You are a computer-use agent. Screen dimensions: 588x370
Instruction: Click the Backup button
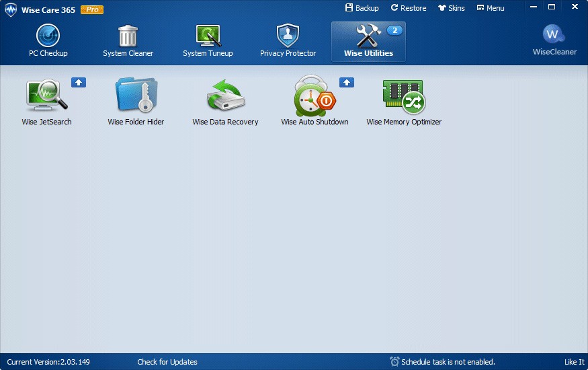[362, 8]
